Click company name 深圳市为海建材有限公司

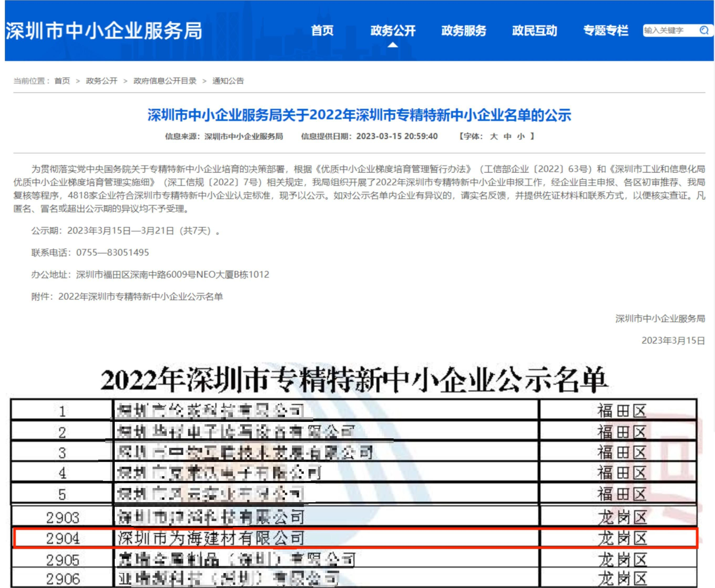pos(211,538)
